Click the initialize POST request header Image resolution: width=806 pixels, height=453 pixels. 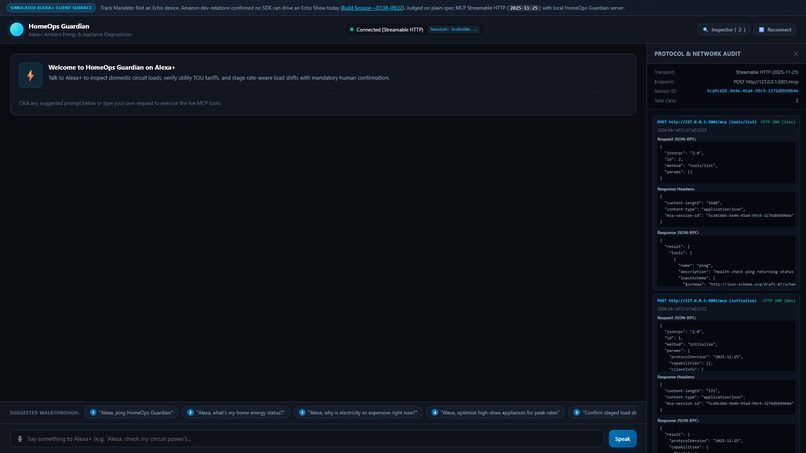(706, 300)
